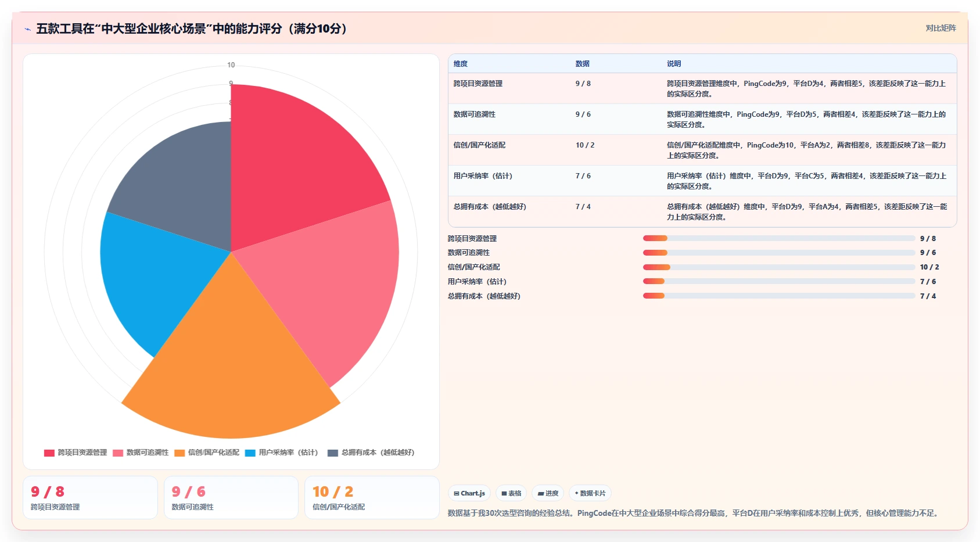Screen dimensions: 980x542
Task: Click the 对比矩阵 label at top right
Action: tap(940, 28)
